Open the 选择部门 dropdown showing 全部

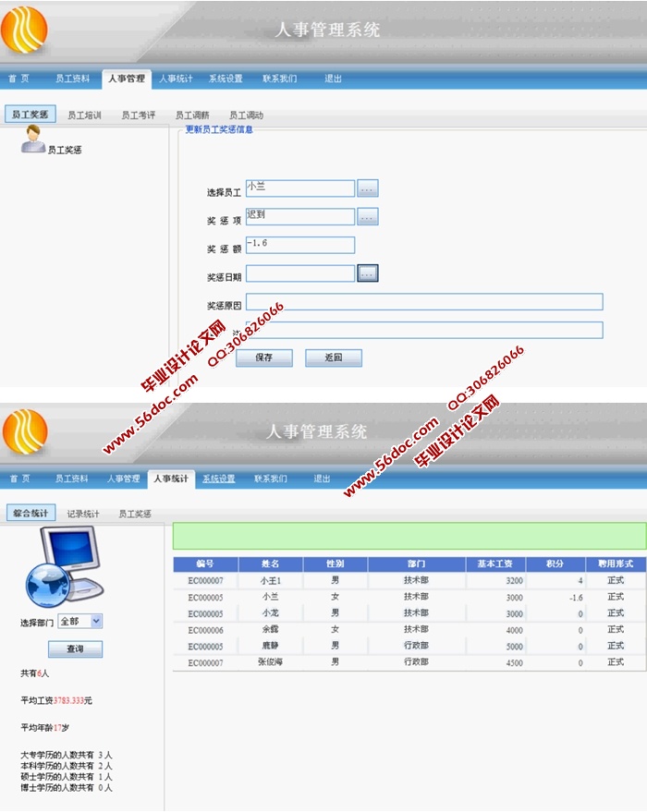[x=80, y=622]
